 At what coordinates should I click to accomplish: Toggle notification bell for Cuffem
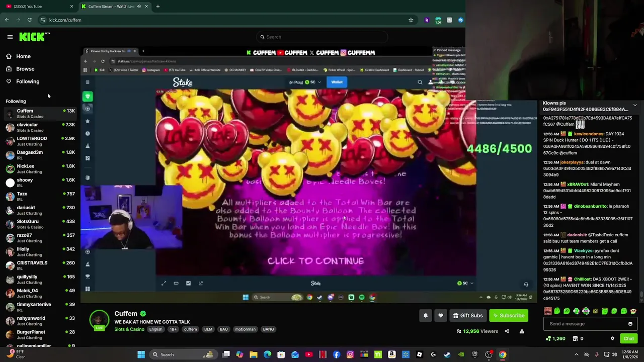425,315
